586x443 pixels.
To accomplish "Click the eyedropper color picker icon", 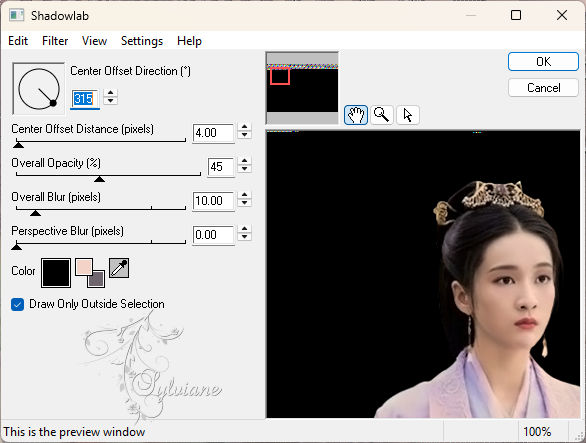I will pyautogui.click(x=119, y=268).
